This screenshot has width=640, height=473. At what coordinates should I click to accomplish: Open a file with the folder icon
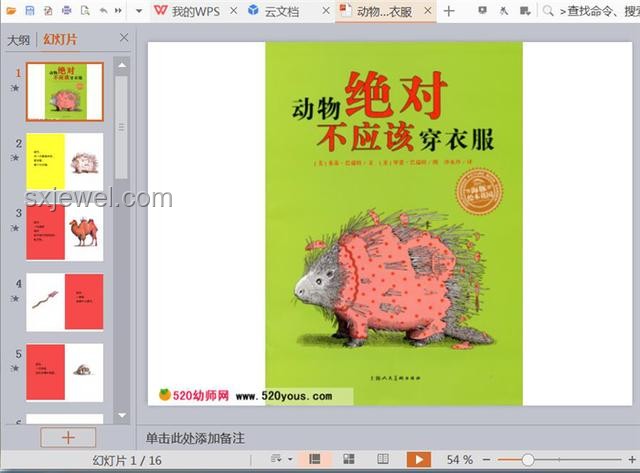point(10,11)
